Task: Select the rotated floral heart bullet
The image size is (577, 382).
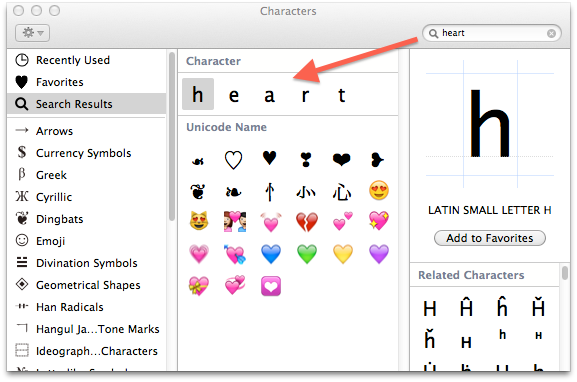Action: pyautogui.click(x=233, y=192)
